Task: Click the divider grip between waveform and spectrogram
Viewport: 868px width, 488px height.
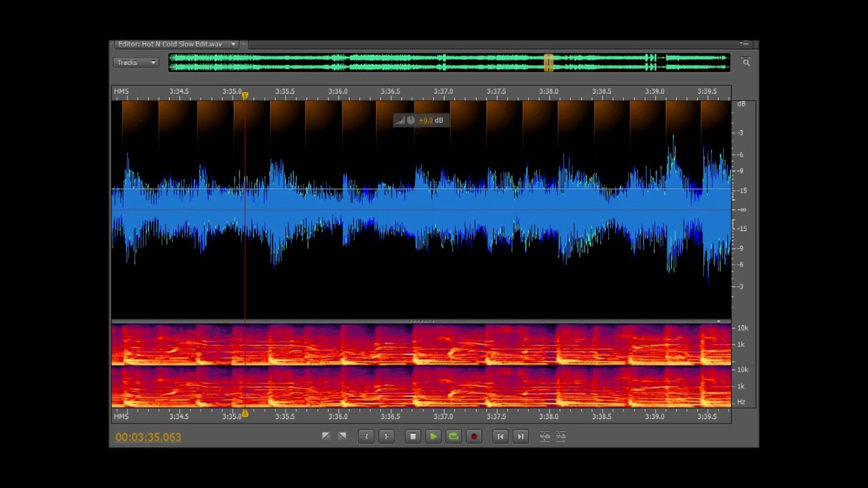Action: point(422,321)
